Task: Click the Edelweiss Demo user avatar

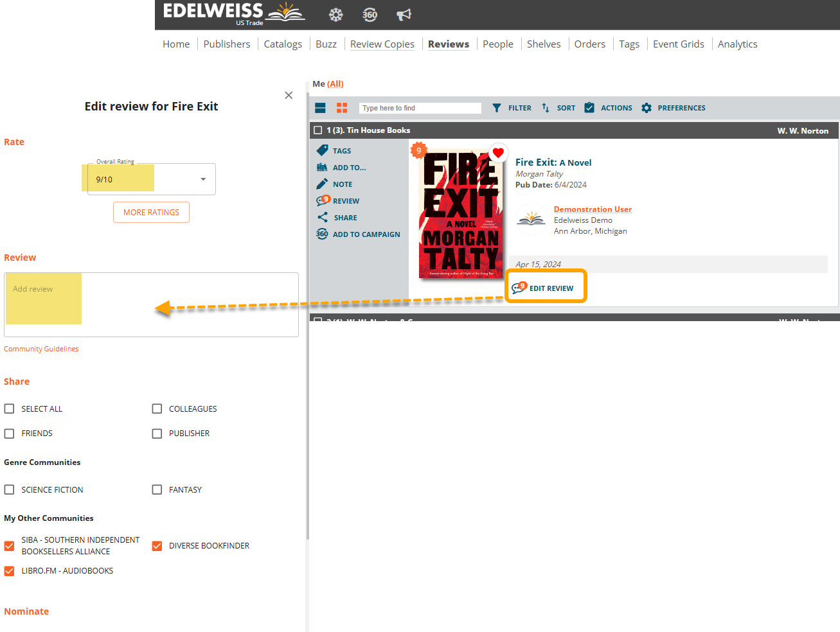Action: pyautogui.click(x=532, y=219)
